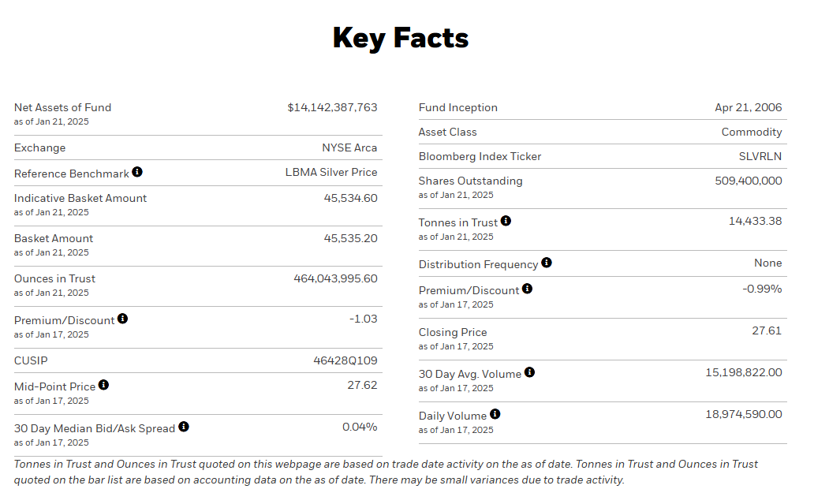Open info for 30 Day Median Bid/Ask Spread
Image resolution: width=829 pixels, height=504 pixels.
[184, 427]
